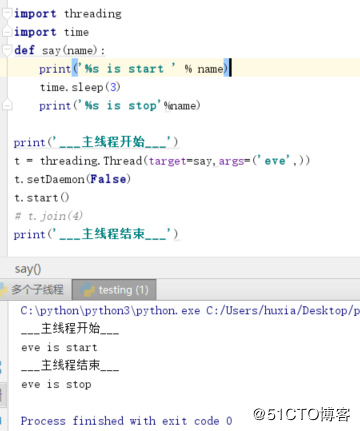Click the 'say()' breadcrumb item

coord(28,269)
